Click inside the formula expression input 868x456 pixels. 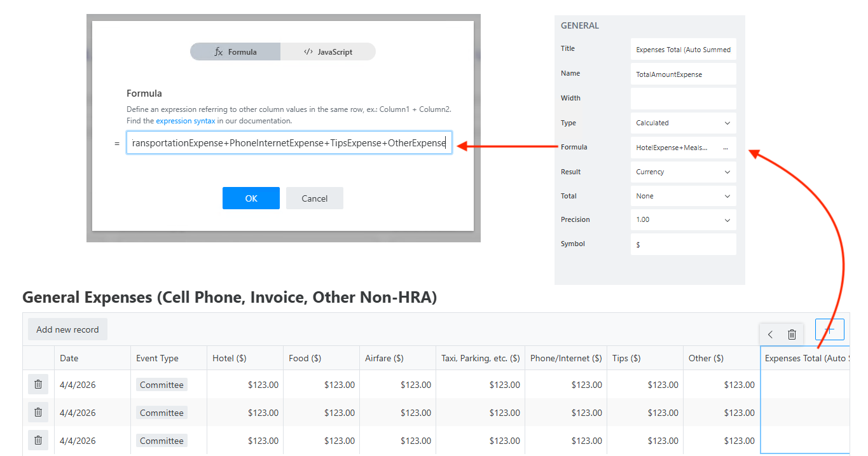click(x=289, y=143)
